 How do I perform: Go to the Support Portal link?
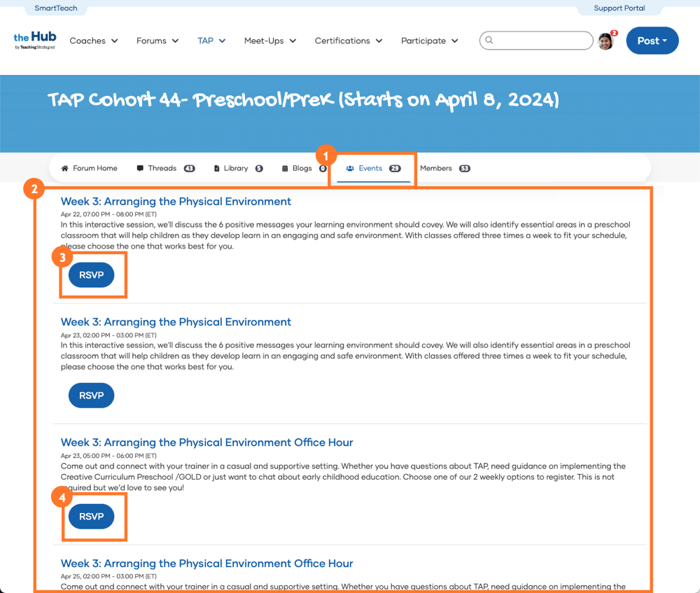tap(619, 8)
